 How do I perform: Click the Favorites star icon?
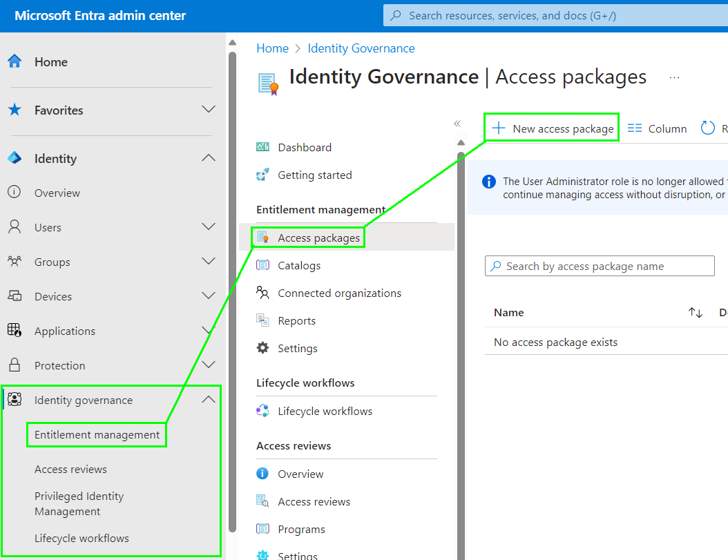click(15, 110)
